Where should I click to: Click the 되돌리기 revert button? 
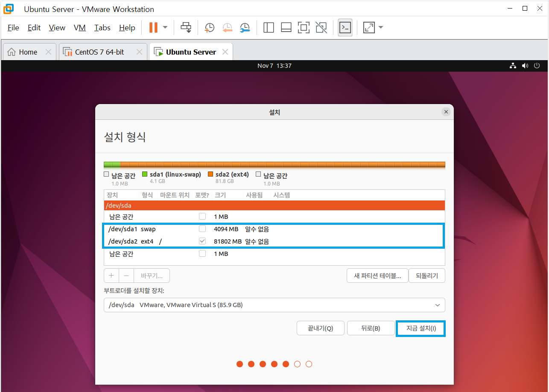point(427,276)
